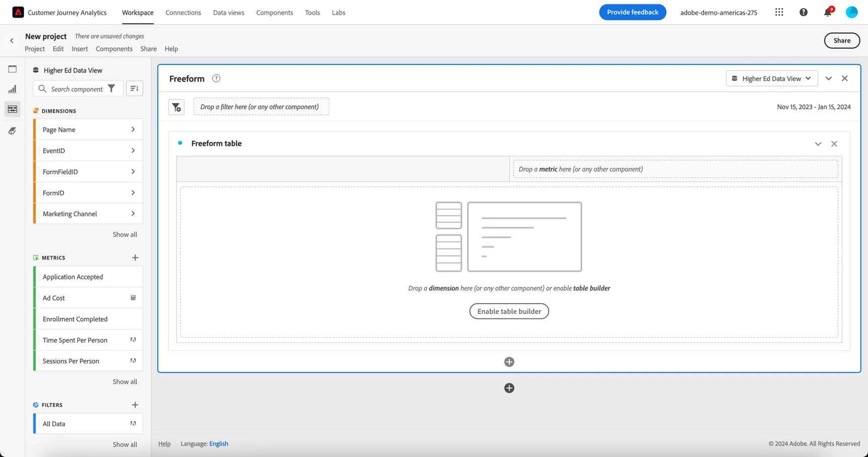
Task: Click the Nov 15, 2023 - Jan 15, 2024 date range
Action: click(x=814, y=107)
